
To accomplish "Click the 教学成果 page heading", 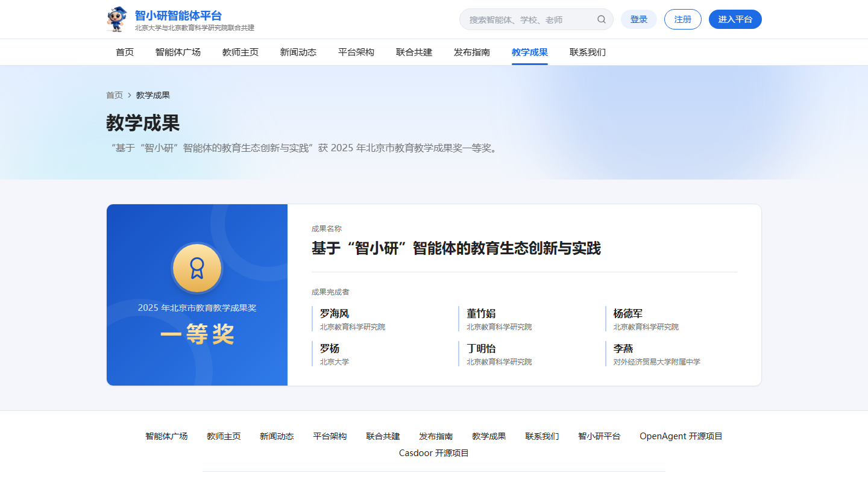I will coord(143,123).
